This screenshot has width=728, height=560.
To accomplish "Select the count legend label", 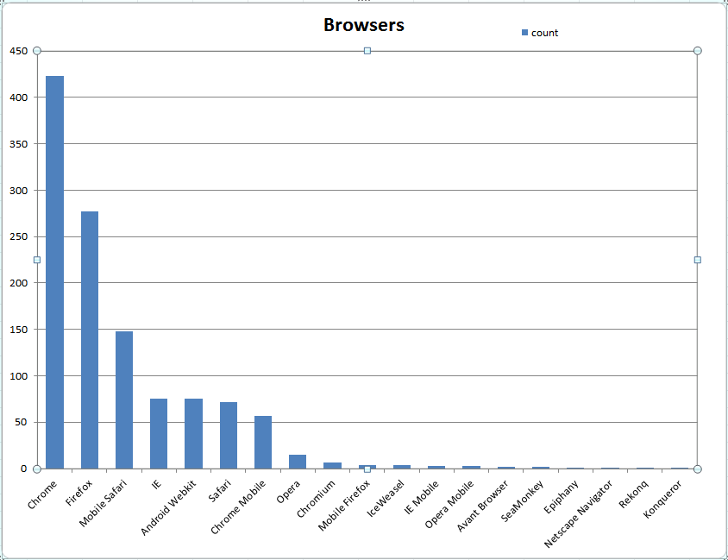I will tap(544, 33).
